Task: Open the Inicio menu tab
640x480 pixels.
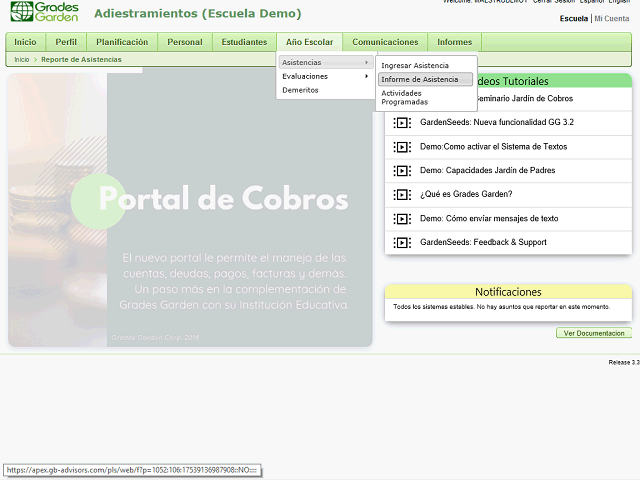Action: click(25, 42)
